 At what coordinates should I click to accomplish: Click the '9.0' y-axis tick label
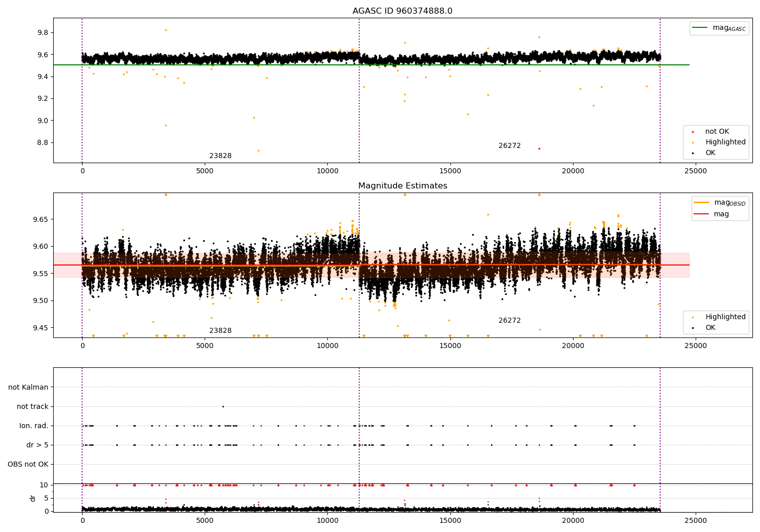43,121
